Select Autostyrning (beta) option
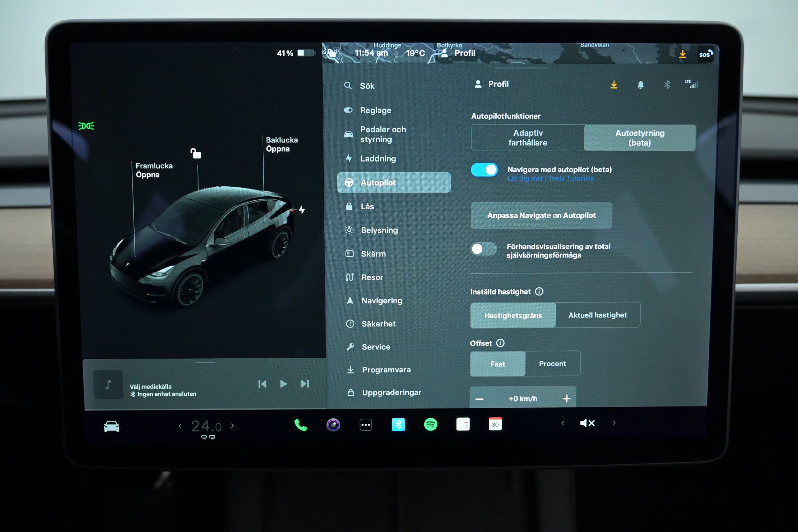 (640, 138)
